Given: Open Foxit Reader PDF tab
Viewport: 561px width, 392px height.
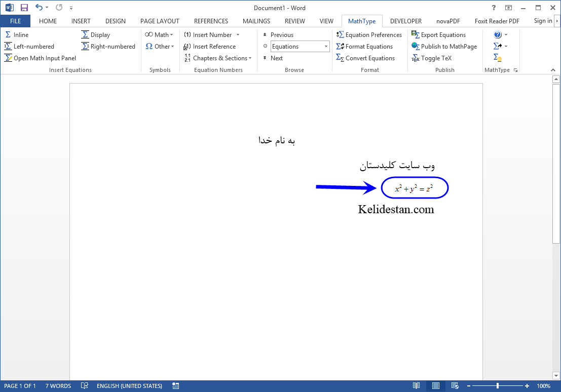Looking at the screenshot, I should click(x=497, y=21).
